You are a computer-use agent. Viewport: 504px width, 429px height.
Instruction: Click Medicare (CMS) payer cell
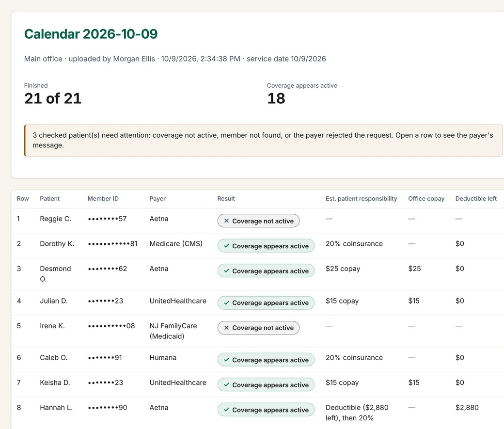[x=176, y=244]
